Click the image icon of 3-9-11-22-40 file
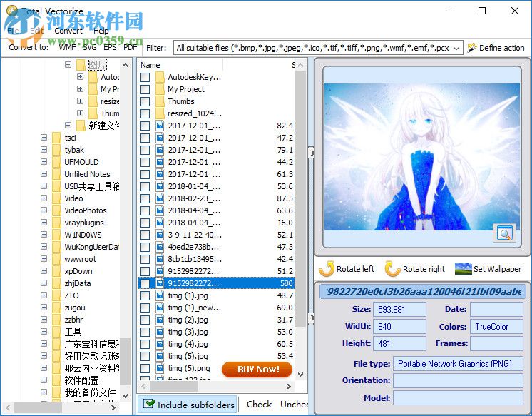The height and width of the screenshot is (416, 532). tap(160, 235)
